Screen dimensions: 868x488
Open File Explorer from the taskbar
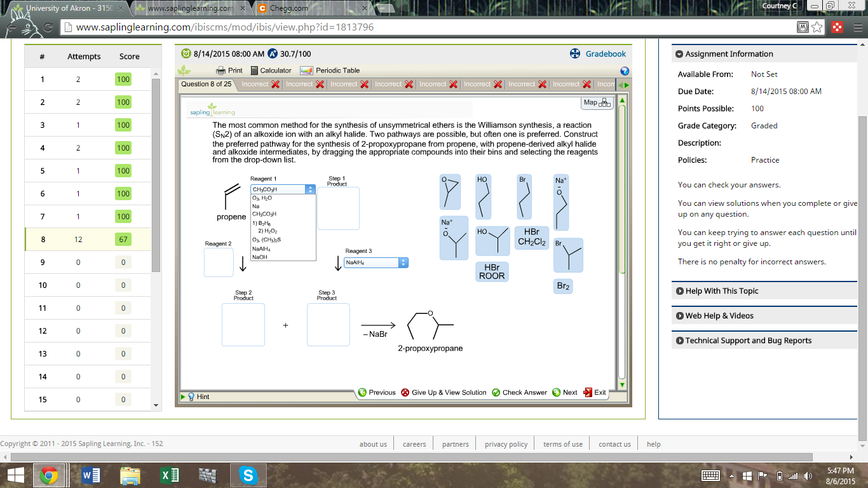[x=130, y=475]
